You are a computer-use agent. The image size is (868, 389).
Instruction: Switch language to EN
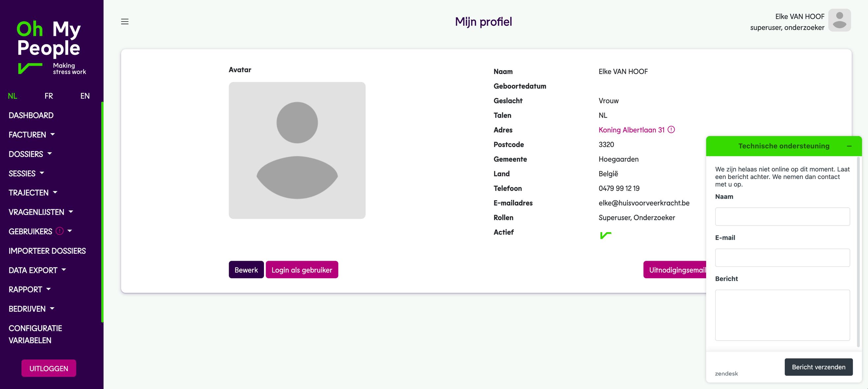(x=85, y=96)
